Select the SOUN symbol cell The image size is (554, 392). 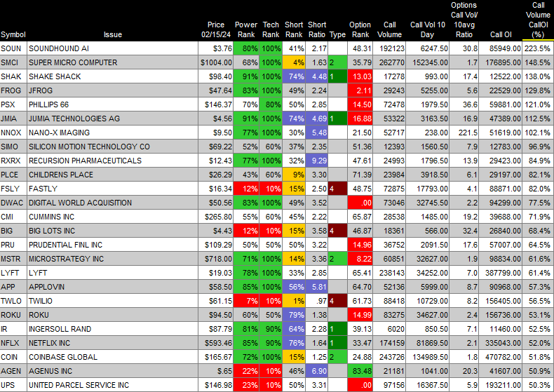(x=13, y=48)
